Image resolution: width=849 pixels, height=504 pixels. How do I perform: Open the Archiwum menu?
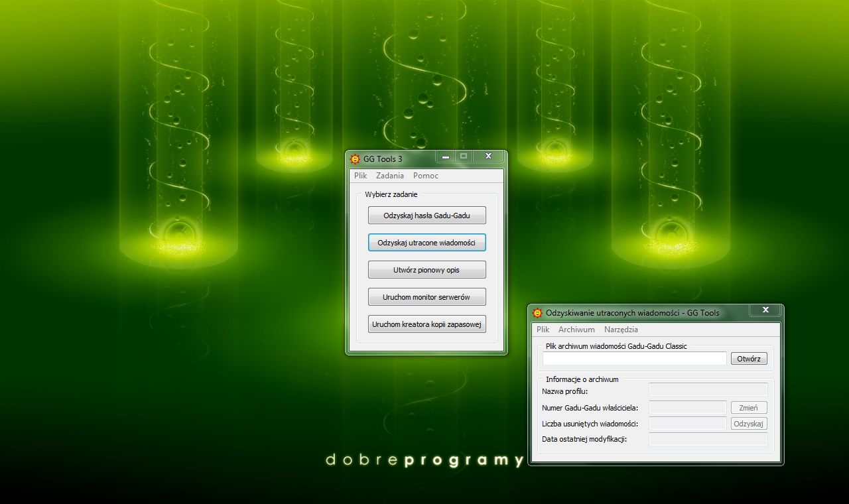[576, 330]
